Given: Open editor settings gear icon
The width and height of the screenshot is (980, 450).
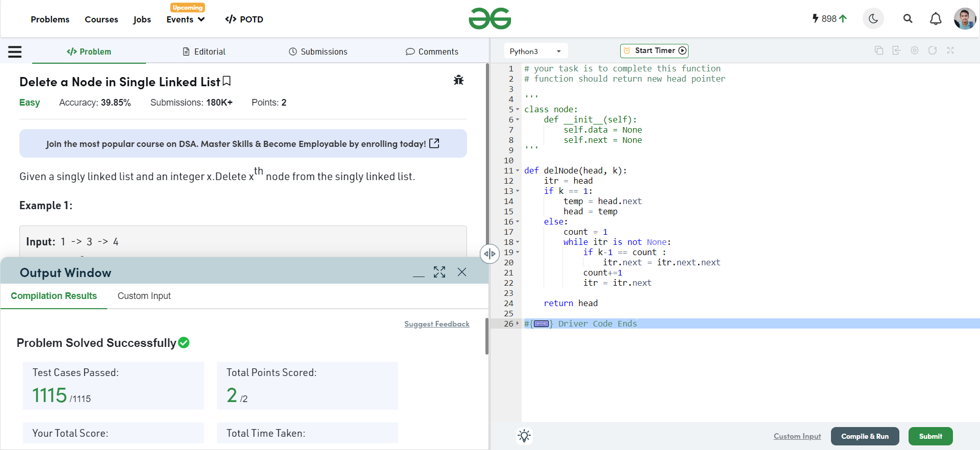Looking at the screenshot, I should pyautogui.click(x=915, y=51).
